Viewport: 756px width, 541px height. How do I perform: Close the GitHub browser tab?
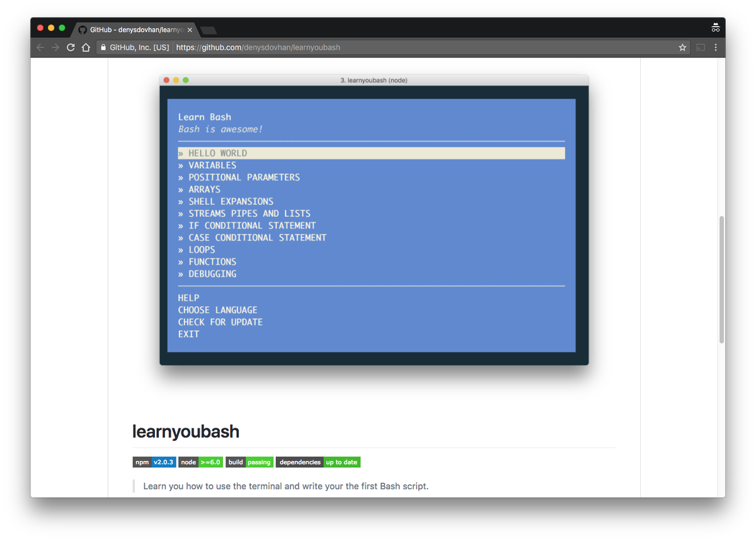point(190,30)
